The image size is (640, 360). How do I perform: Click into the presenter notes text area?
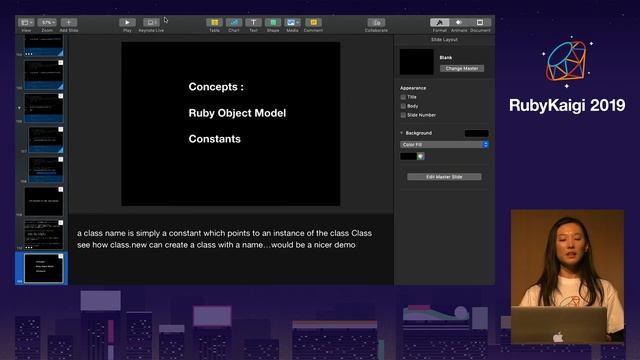pyautogui.click(x=231, y=249)
